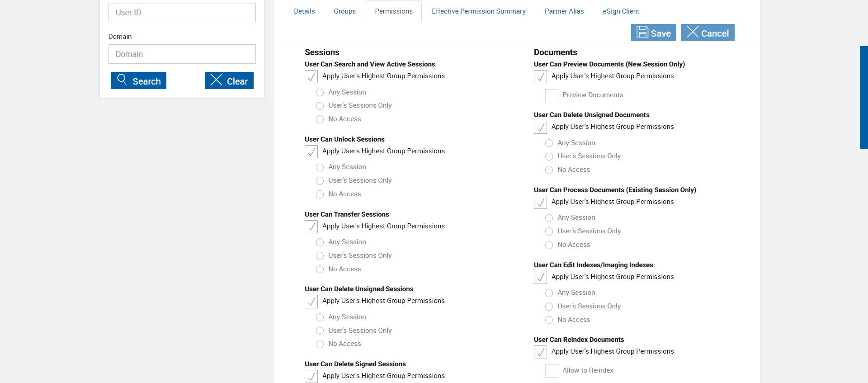Choose User's Sessions Only under Edit Indexes/Imaging Indexes
Viewport: 868px width, 383px height.
click(549, 307)
